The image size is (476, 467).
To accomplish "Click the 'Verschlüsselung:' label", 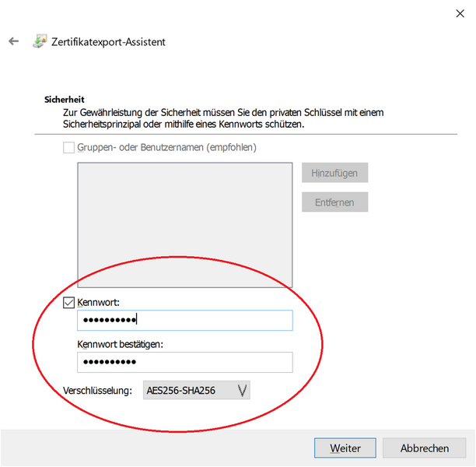I will tap(98, 390).
